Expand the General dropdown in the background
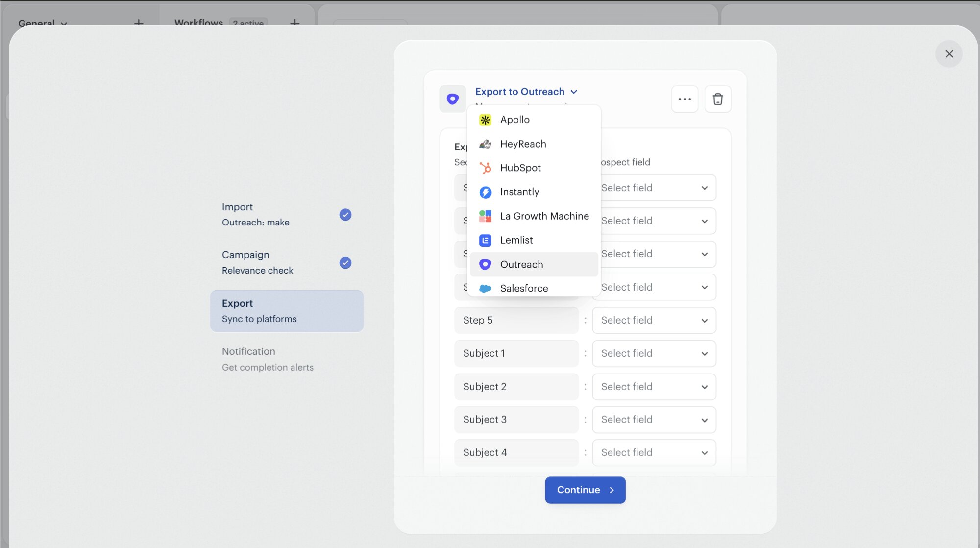Image resolution: width=980 pixels, height=548 pixels. (x=43, y=23)
